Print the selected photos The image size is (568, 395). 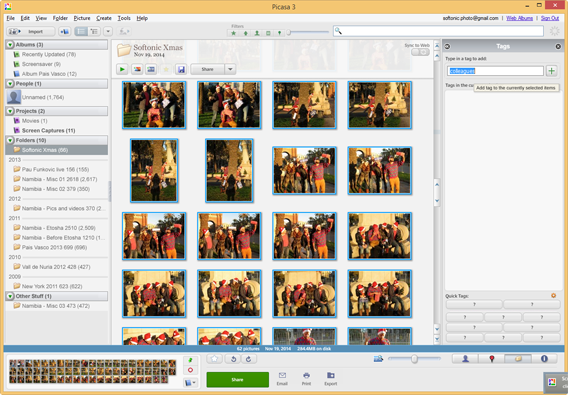click(306, 379)
